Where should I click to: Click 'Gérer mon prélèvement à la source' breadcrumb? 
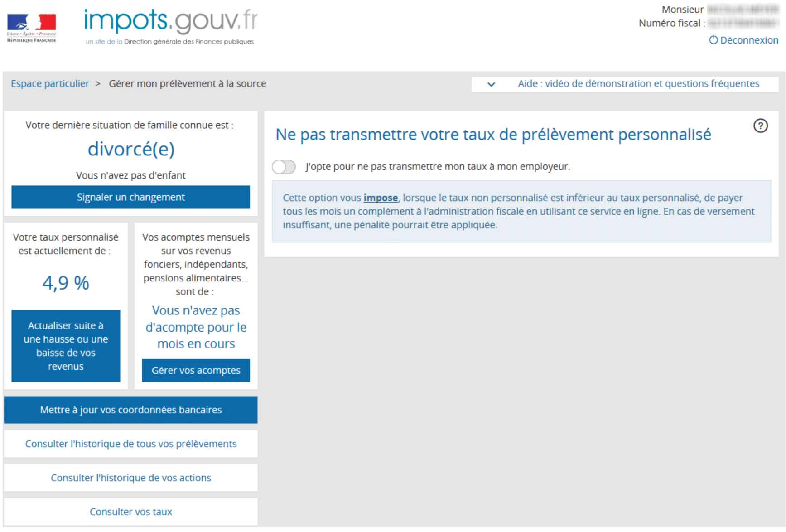click(188, 84)
